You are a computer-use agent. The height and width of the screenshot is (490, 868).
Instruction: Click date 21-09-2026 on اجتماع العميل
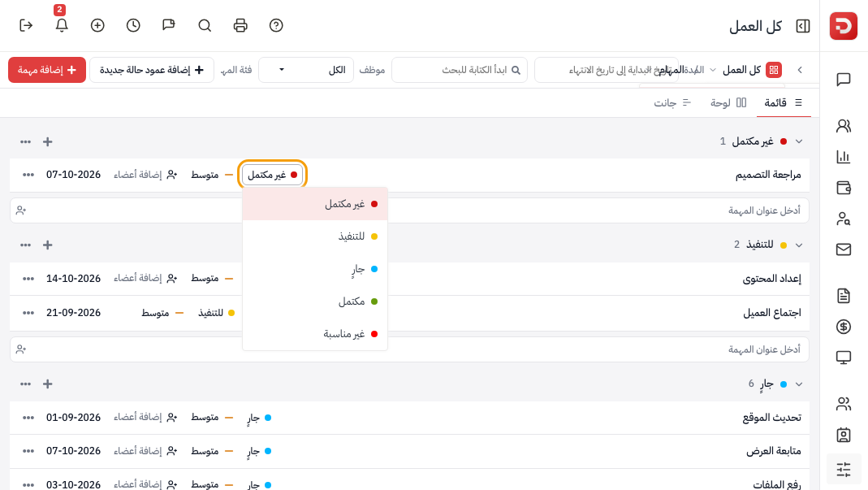click(x=74, y=313)
